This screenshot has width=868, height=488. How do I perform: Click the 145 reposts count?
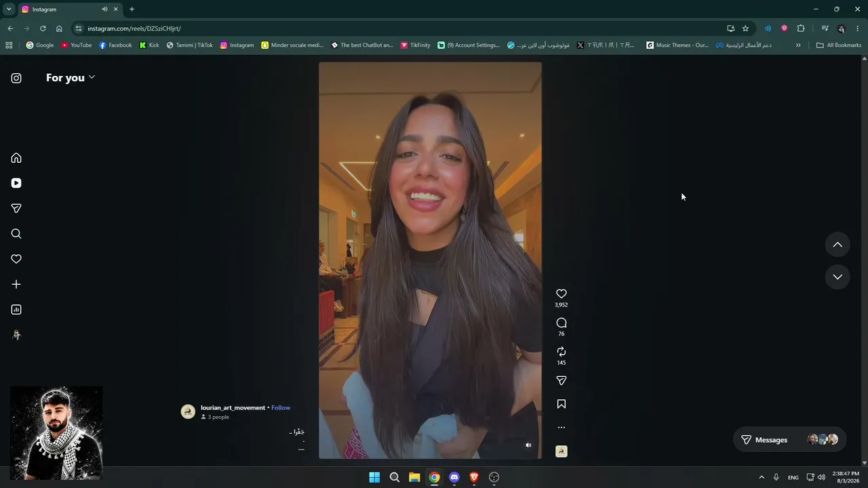coord(561,363)
